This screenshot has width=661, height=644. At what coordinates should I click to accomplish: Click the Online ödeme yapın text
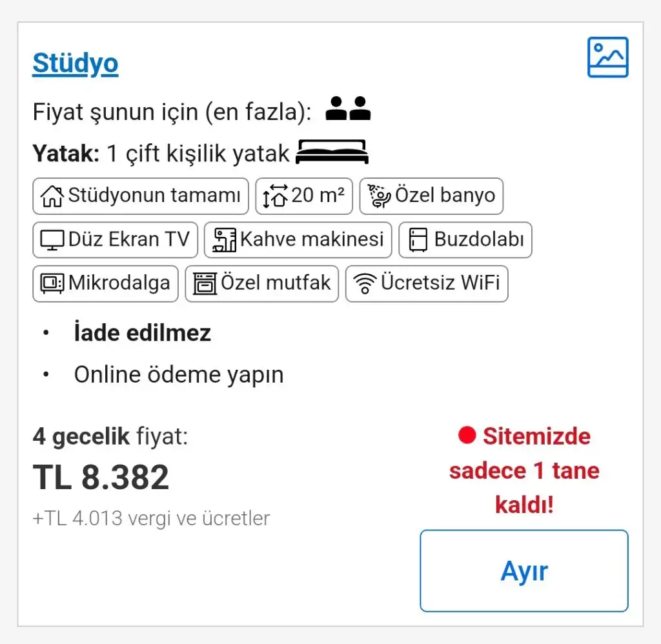pos(179,375)
